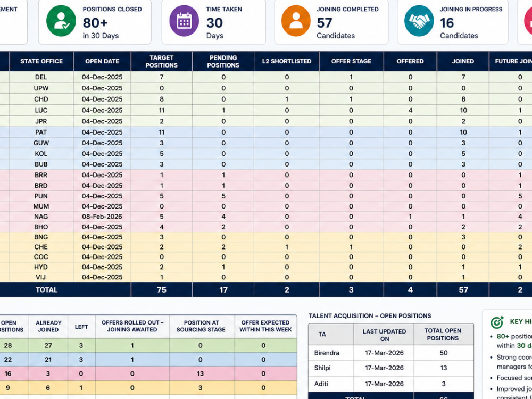Click the KOL state office cell
This screenshot has height=399, width=532.
[x=41, y=154]
